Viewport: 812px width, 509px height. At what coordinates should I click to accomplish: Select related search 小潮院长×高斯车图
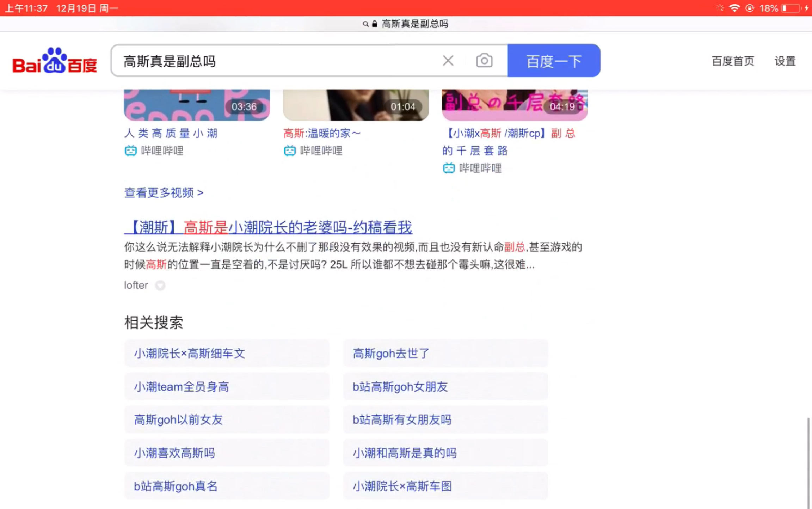(445, 486)
